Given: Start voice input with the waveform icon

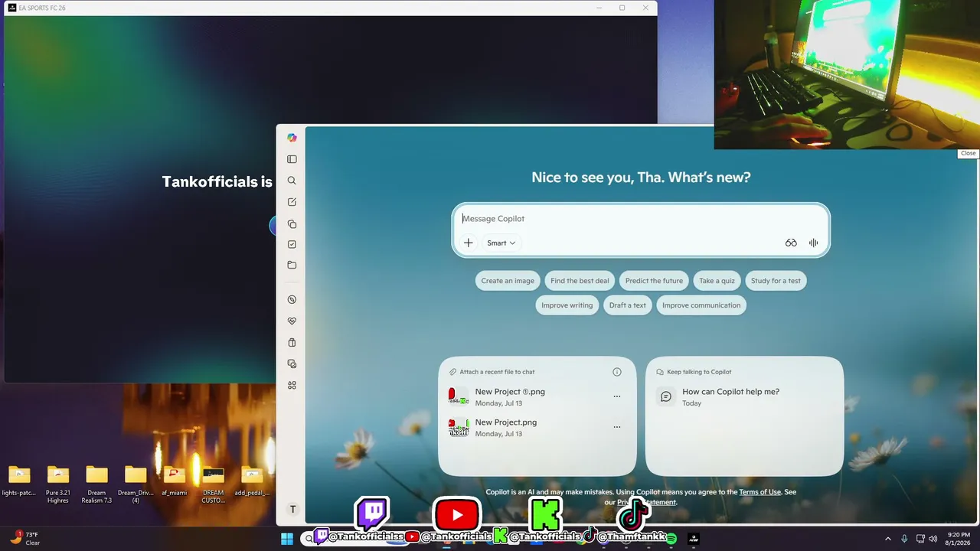Looking at the screenshot, I should (x=813, y=243).
